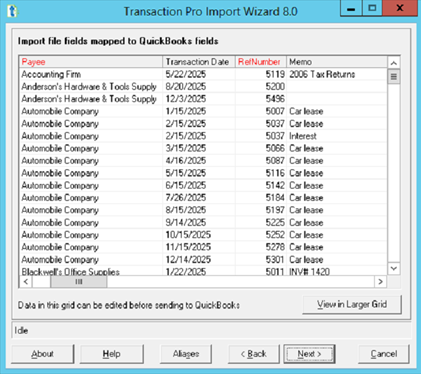
Task: Select the date cell 4/16/2025
Action: (x=199, y=161)
